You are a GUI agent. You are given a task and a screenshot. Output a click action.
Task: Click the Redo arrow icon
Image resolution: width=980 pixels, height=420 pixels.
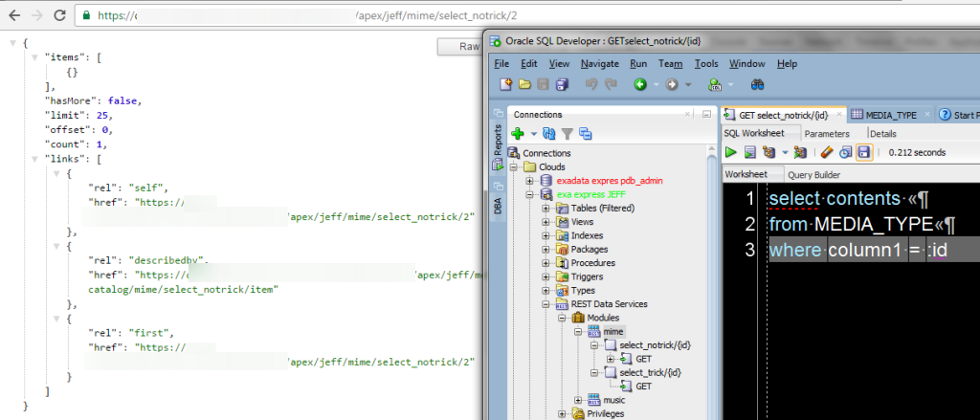610,84
